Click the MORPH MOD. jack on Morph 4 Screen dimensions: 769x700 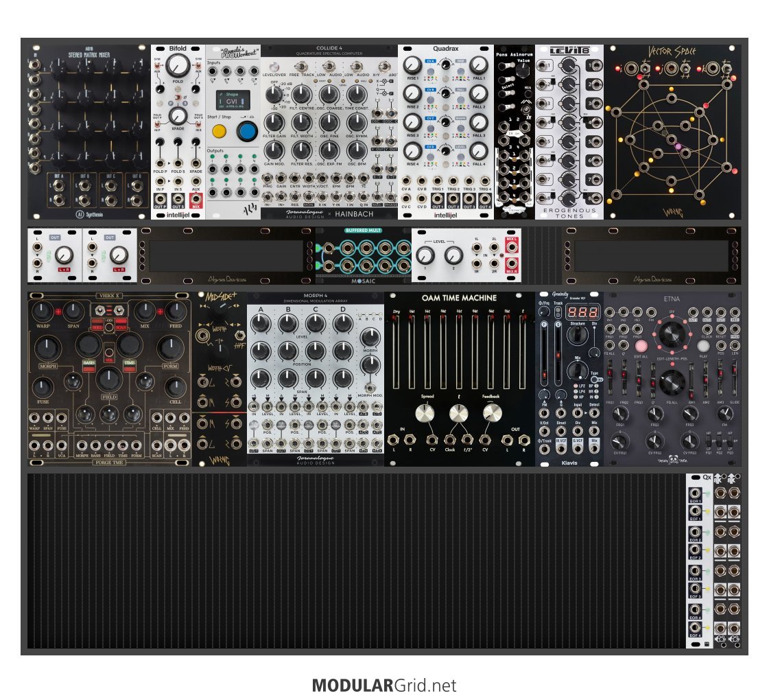tap(370, 386)
